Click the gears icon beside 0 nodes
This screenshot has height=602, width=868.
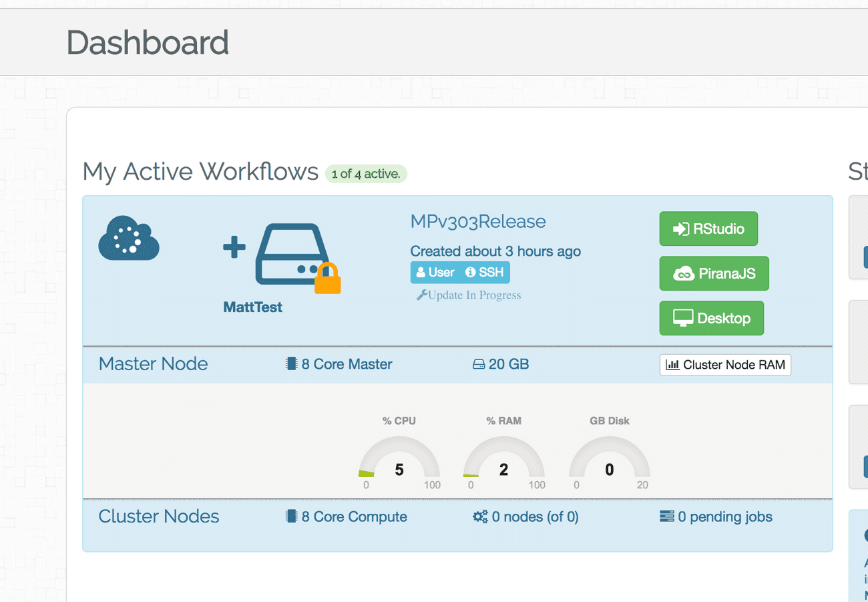[479, 516]
